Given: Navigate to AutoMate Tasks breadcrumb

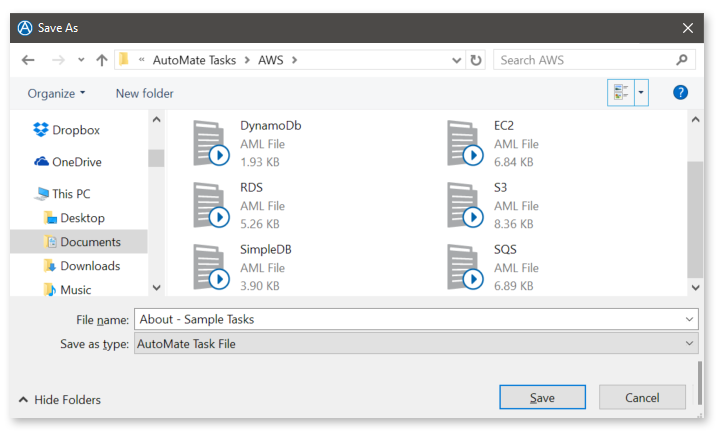Looking at the screenshot, I should [194, 60].
